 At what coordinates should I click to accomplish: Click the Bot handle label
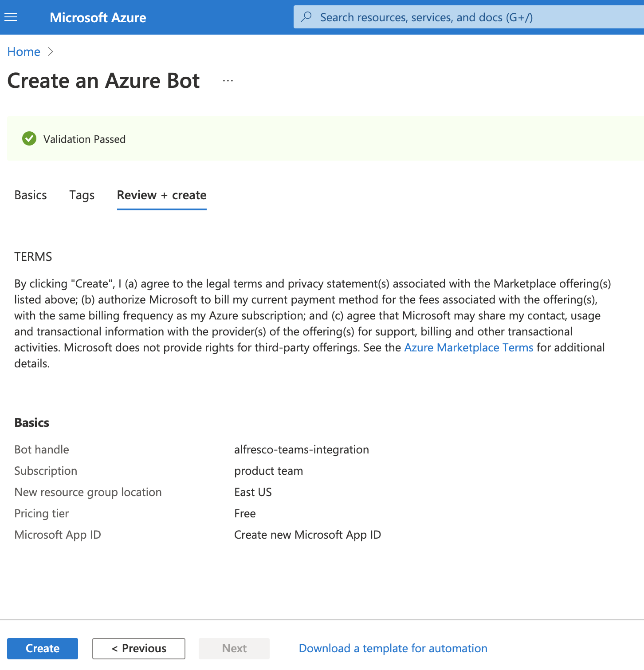[x=42, y=449]
